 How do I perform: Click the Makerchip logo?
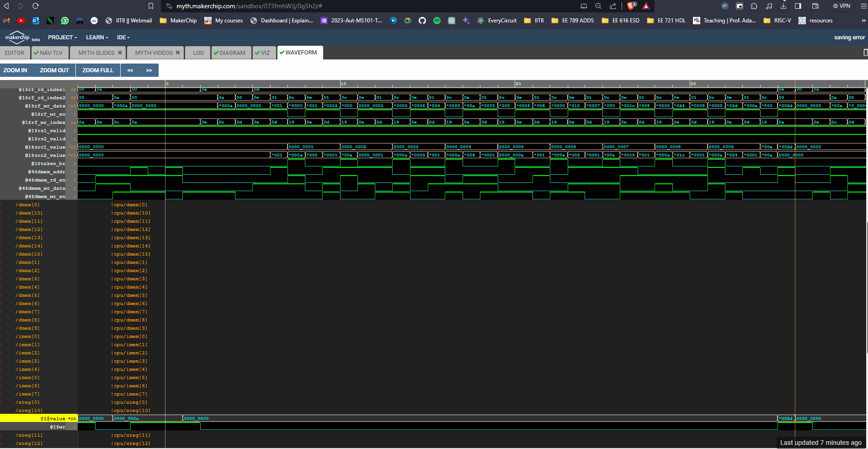[x=17, y=37]
